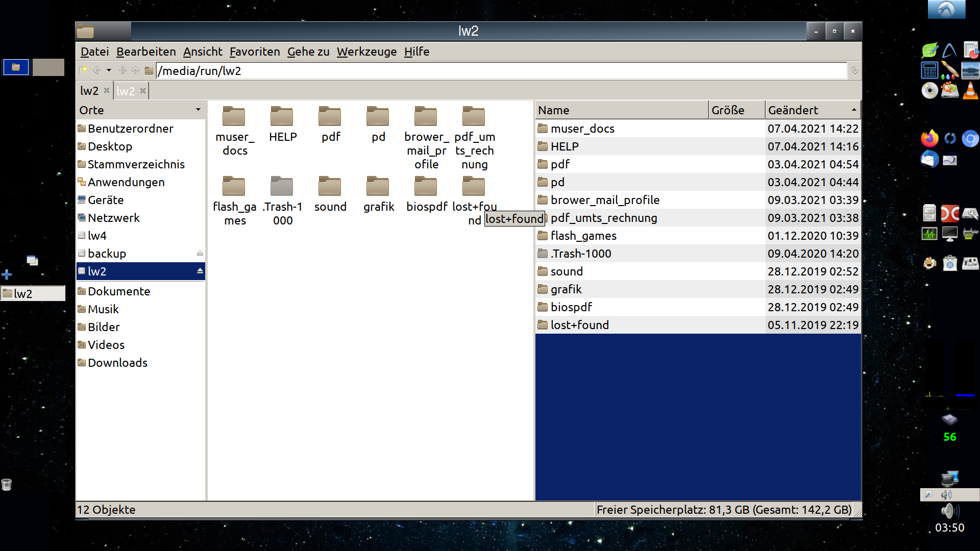Open the Werkzeuge menu
The width and height of the screenshot is (980, 551).
(x=366, y=52)
